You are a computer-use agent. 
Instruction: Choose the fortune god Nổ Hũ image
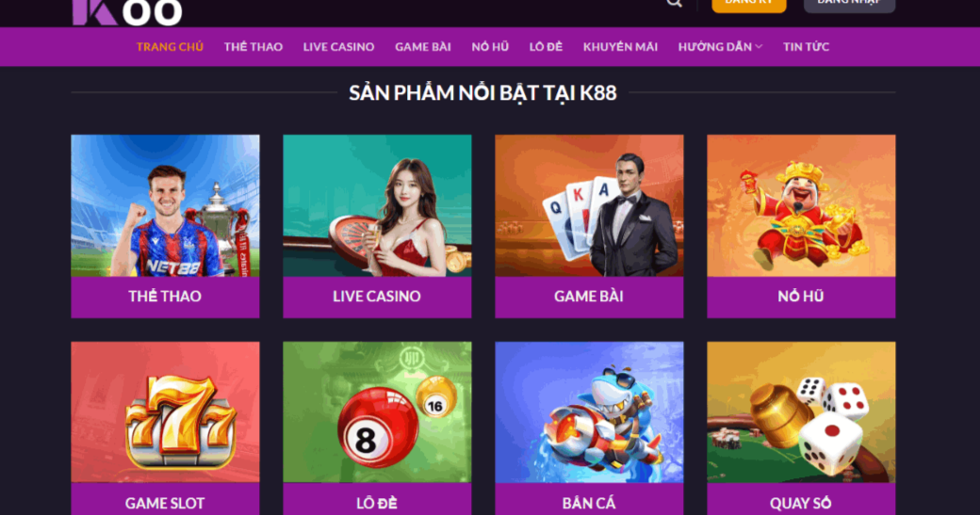(801, 205)
